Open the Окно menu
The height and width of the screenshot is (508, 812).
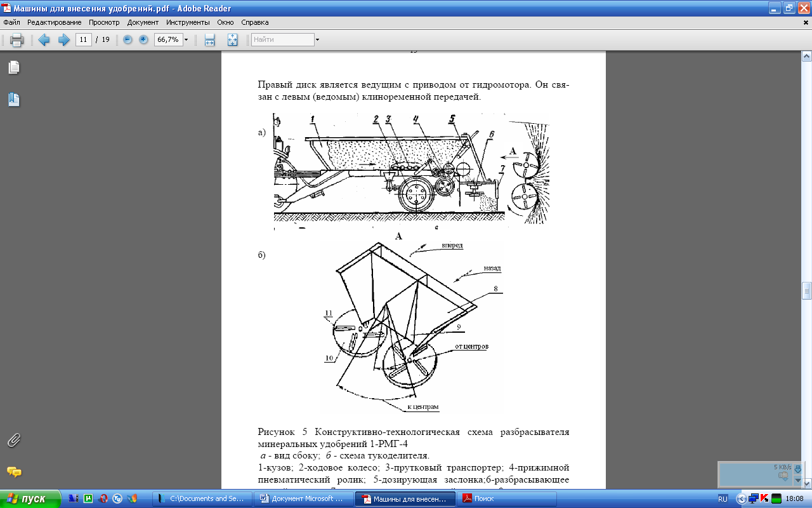click(x=225, y=22)
